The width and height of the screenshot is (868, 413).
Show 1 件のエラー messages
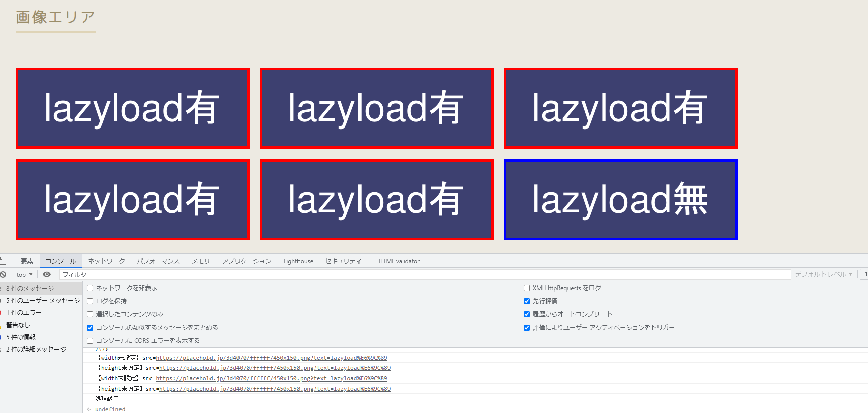41,313
